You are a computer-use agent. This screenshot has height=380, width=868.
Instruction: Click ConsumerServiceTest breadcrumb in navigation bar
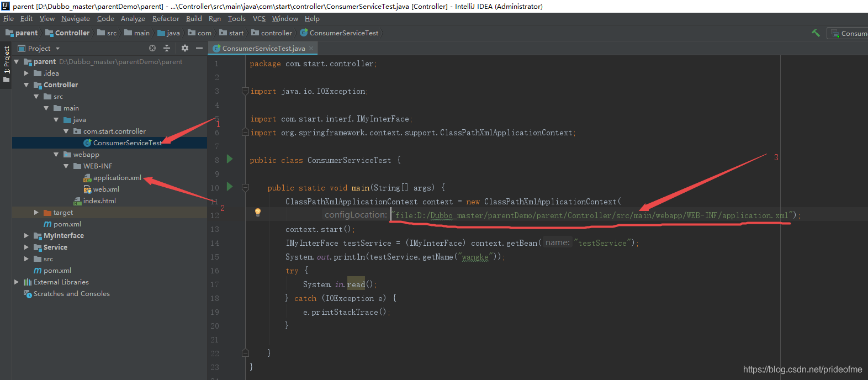(x=340, y=33)
